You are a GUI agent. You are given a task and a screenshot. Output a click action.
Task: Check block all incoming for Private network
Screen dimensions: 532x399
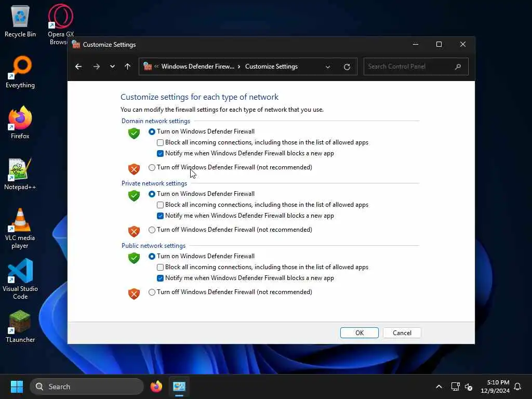click(x=160, y=205)
